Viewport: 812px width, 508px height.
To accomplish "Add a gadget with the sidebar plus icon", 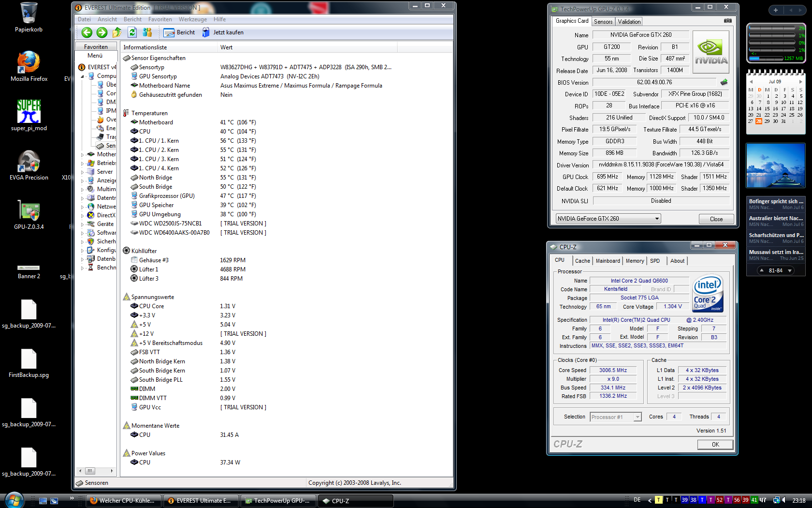I will click(x=775, y=10).
